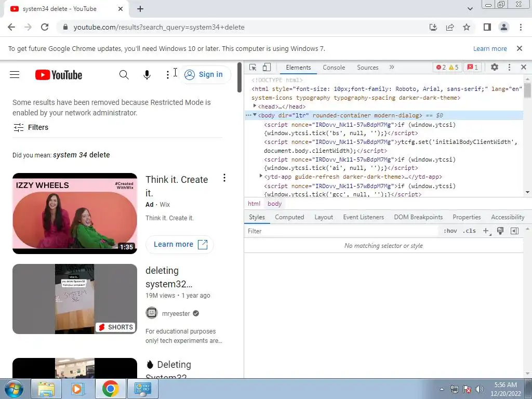The width and height of the screenshot is (532, 399).
Task: Toggle rendering emulations paintbrush icon
Action: point(500,231)
